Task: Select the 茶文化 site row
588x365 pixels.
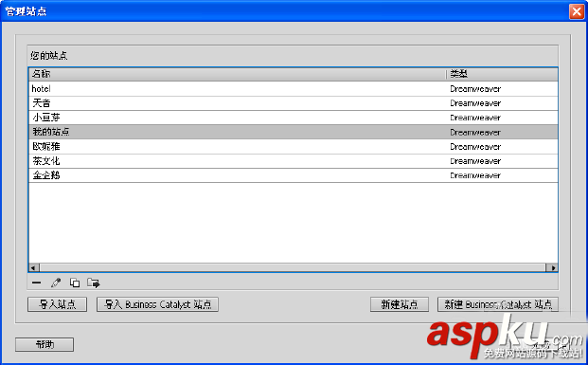Action: point(294,161)
